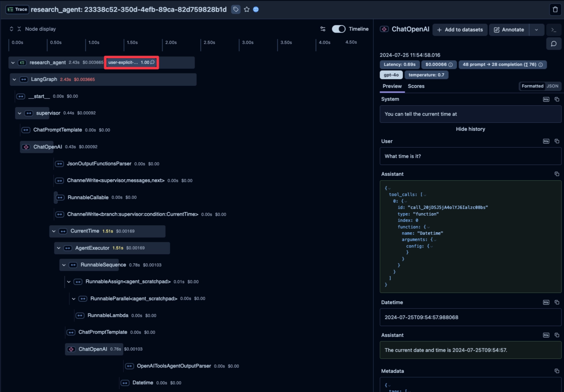Open the terminal playground icon
The width and height of the screenshot is (564, 392).
[554, 30]
